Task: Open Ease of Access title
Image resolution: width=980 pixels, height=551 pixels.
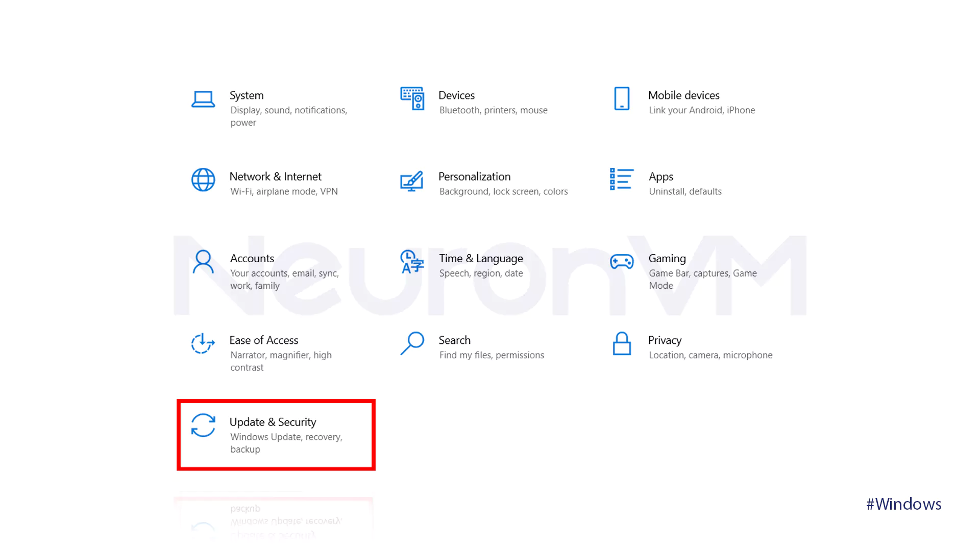Action: pos(264,340)
